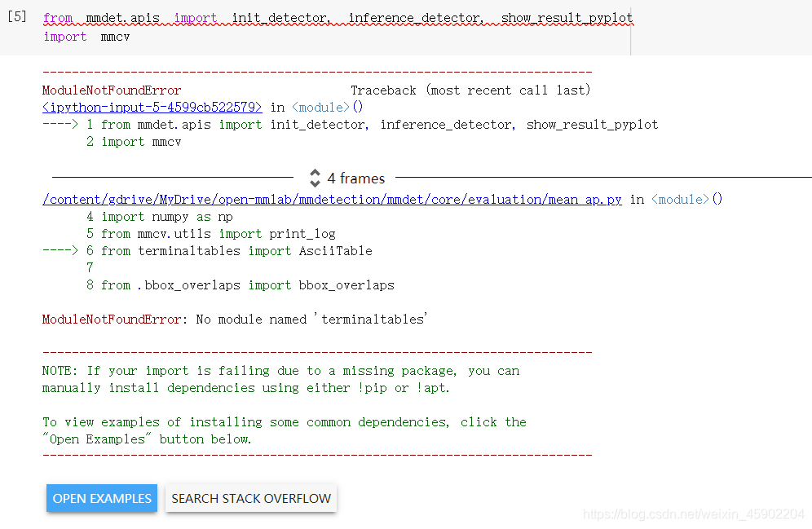
Task: Click the cell execution counter [5]
Action: (17, 17)
